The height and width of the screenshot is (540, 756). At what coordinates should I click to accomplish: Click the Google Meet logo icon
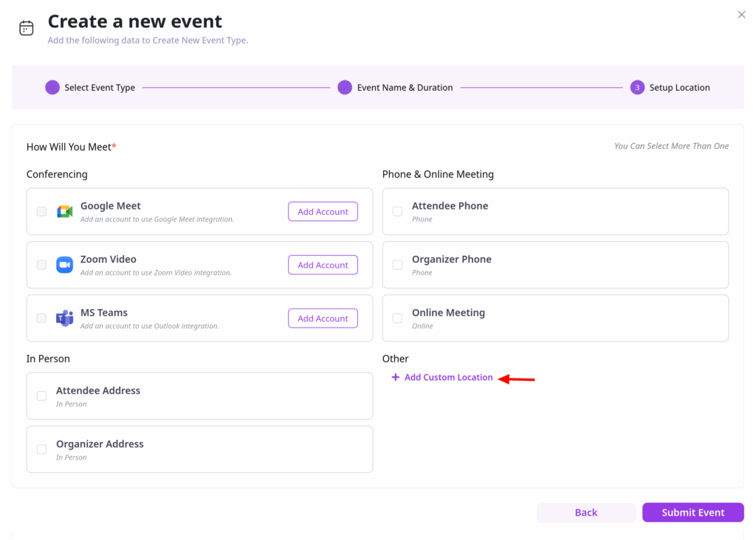65,212
